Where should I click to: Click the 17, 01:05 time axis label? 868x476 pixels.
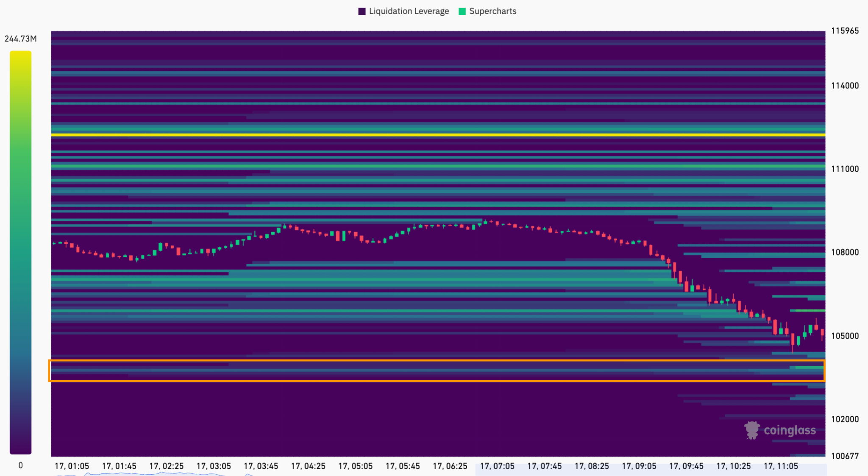[72, 466]
